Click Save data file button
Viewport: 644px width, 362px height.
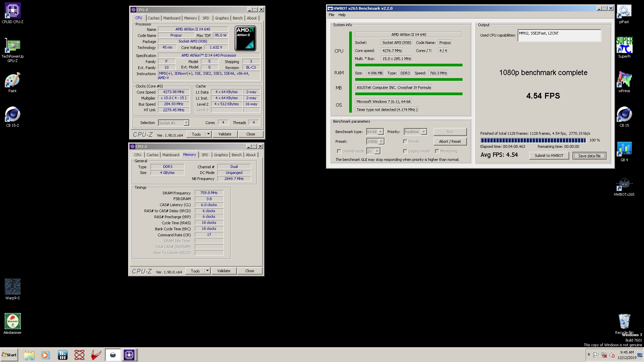[589, 156]
